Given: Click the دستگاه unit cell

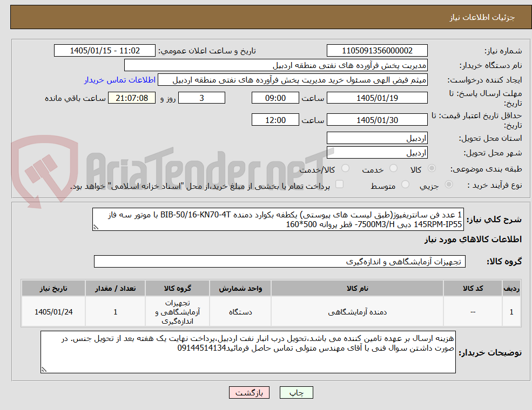Looking at the screenshot, I should pyautogui.click(x=240, y=312).
